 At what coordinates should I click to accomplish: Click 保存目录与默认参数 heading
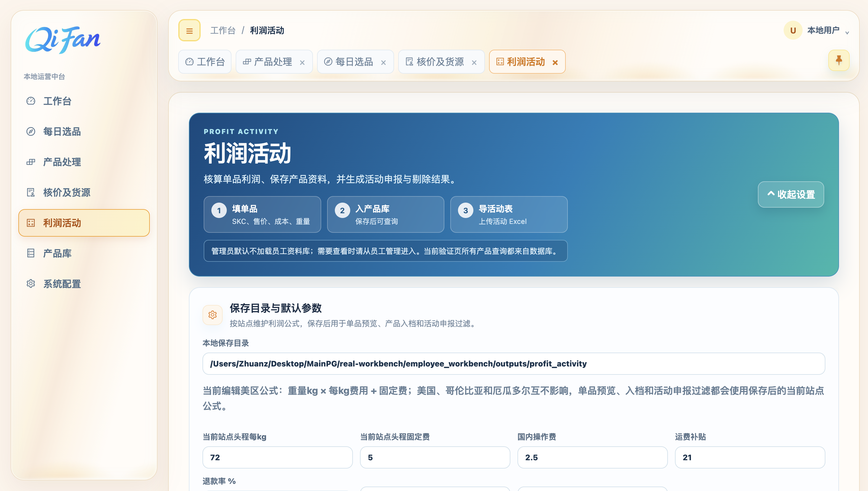click(276, 308)
